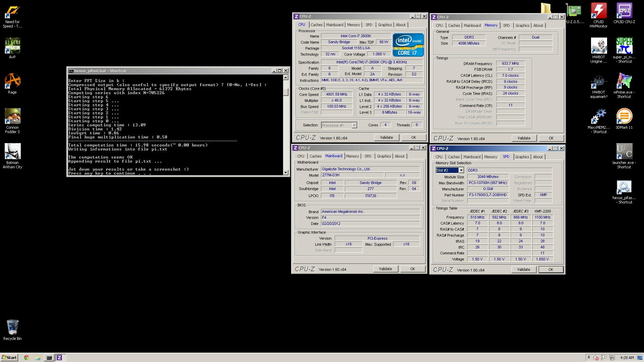
Task: Switch to CPU tab in Mainboard window
Action: [301, 156]
